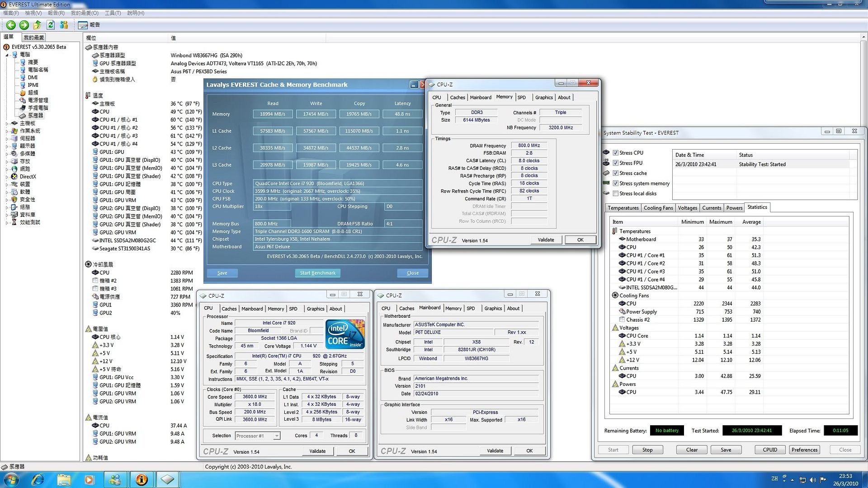This screenshot has height=488, width=868.
Task: Toggle Stress cache checkbox
Action: pyautogui.click(x=615, y=173)
